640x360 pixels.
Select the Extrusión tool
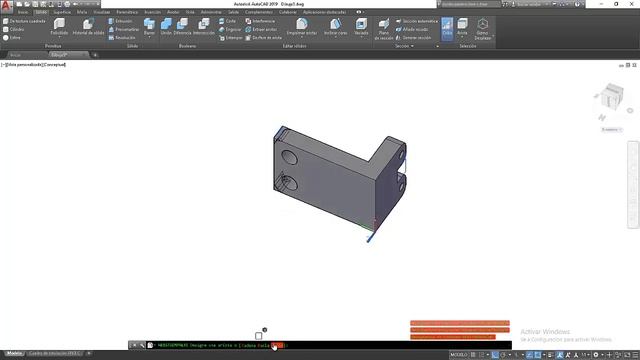pos(120,21)
